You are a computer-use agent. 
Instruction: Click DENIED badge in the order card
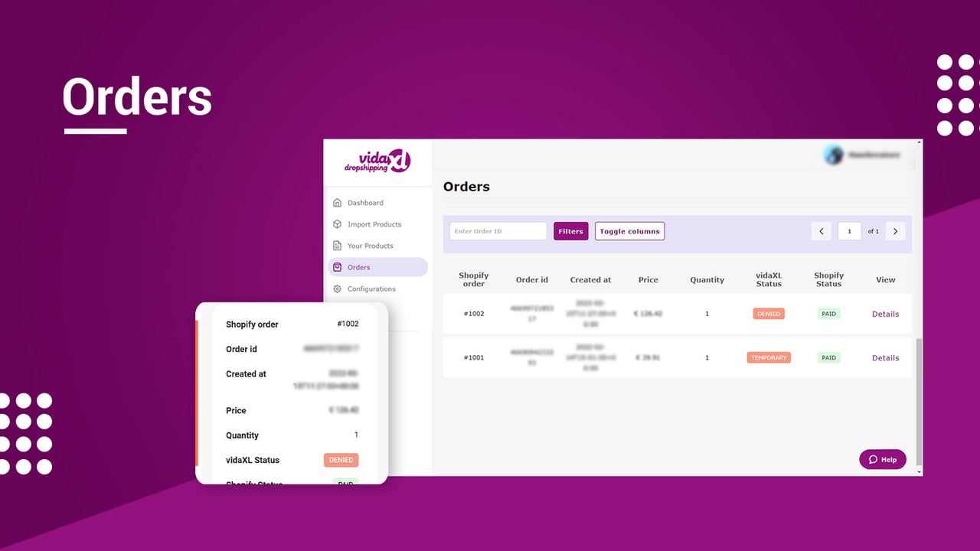pos(341,460)
